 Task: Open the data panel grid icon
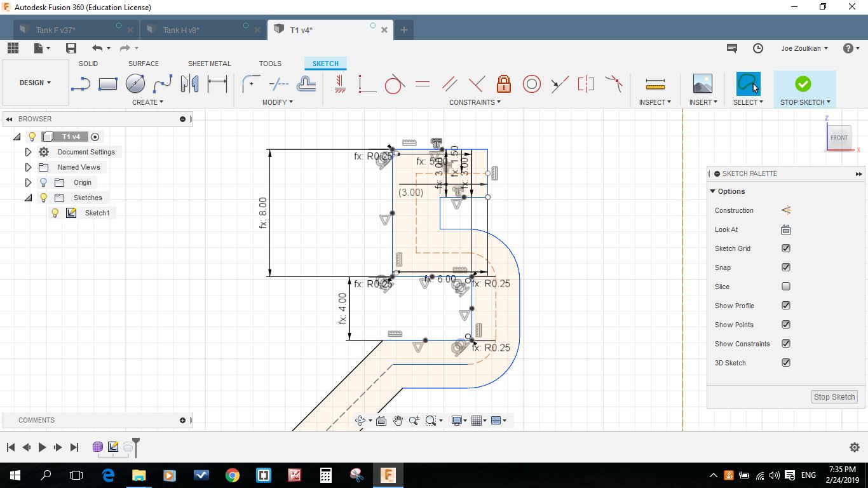[13, 48]
